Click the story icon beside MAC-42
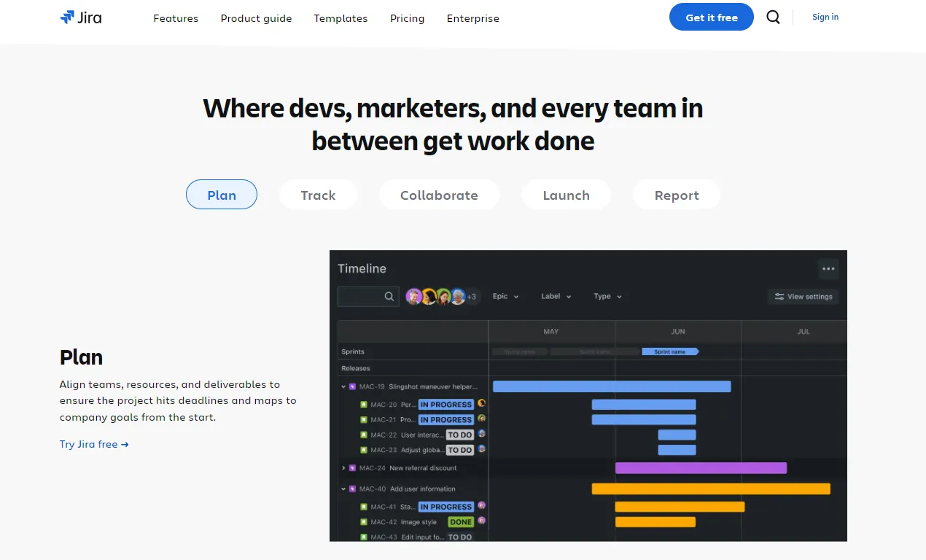The height and width of the screenshot is (560, 926). pyautogui.click(x=363, y=522)
